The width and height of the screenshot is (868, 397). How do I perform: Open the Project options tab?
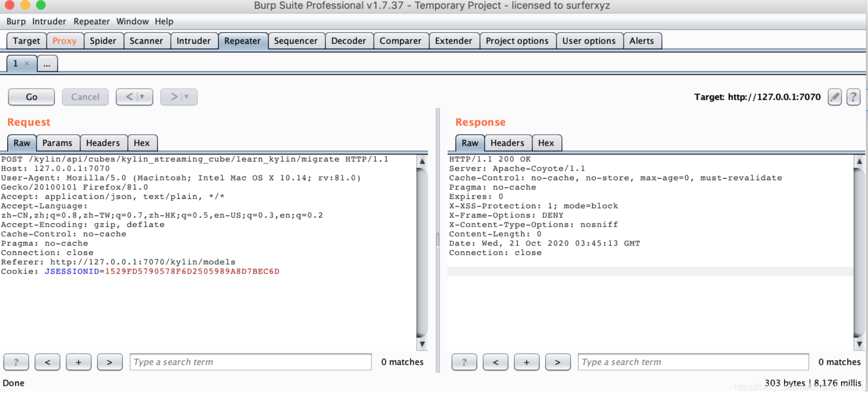pos(517,41)
